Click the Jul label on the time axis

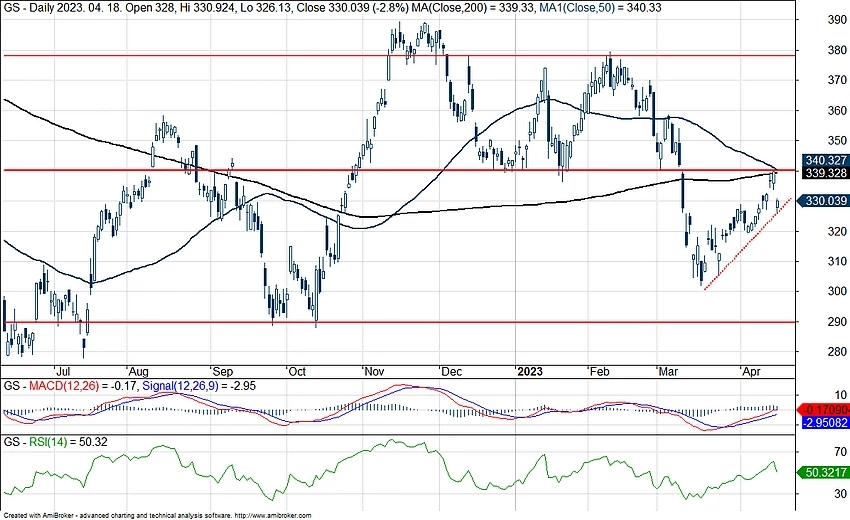[63, 372]
